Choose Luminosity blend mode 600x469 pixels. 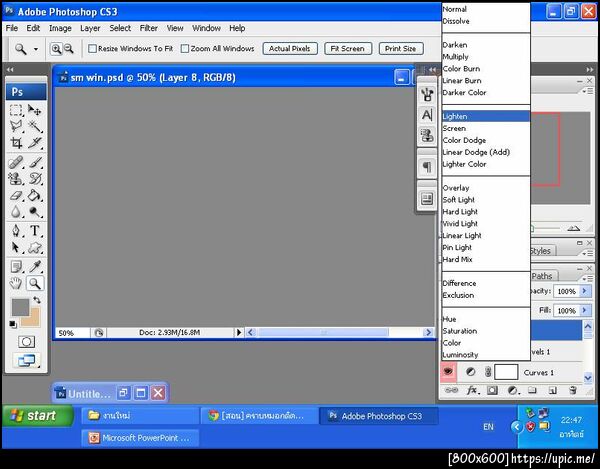(x=486, y=355)
